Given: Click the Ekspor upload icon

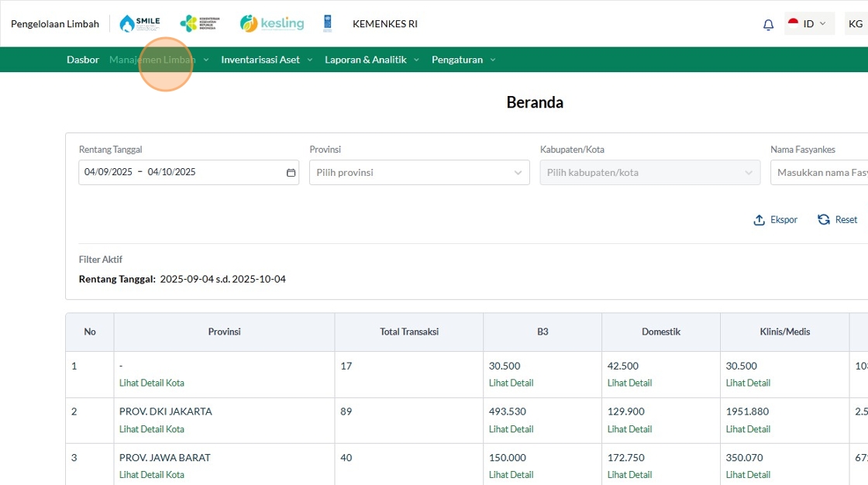Looking at the screenshot, I should 759,220.
